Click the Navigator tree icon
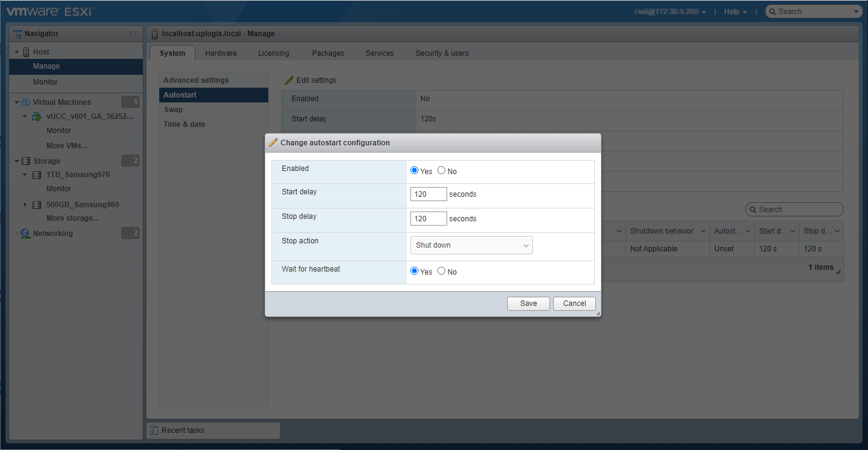This screenshot has height=450, width=868. pyautogui.click(x=17, y=34)
